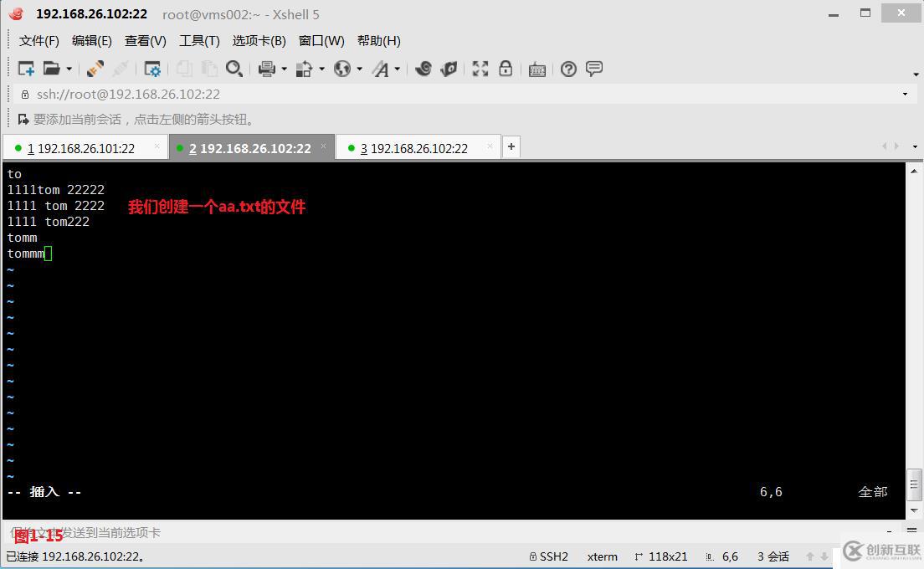Click the Find magnifier icon
Image resolution: width=924 pixels, height=569 pixels.
(234, 69)
